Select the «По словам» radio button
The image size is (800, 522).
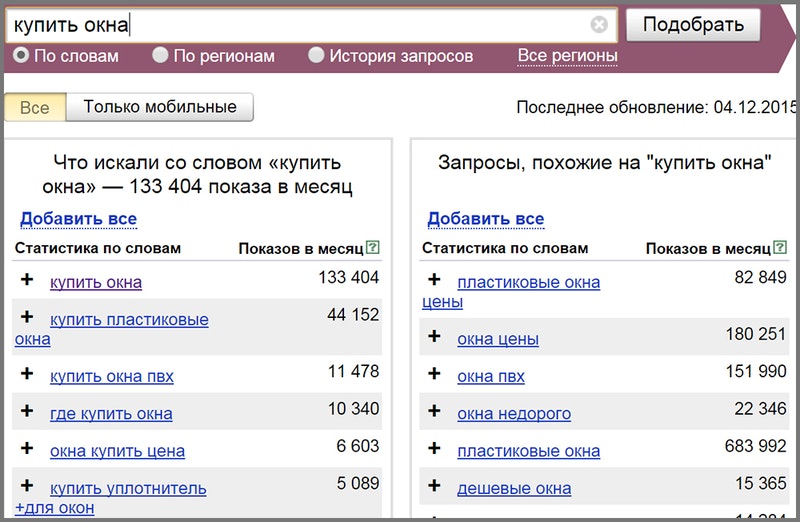tap(21, 56)
